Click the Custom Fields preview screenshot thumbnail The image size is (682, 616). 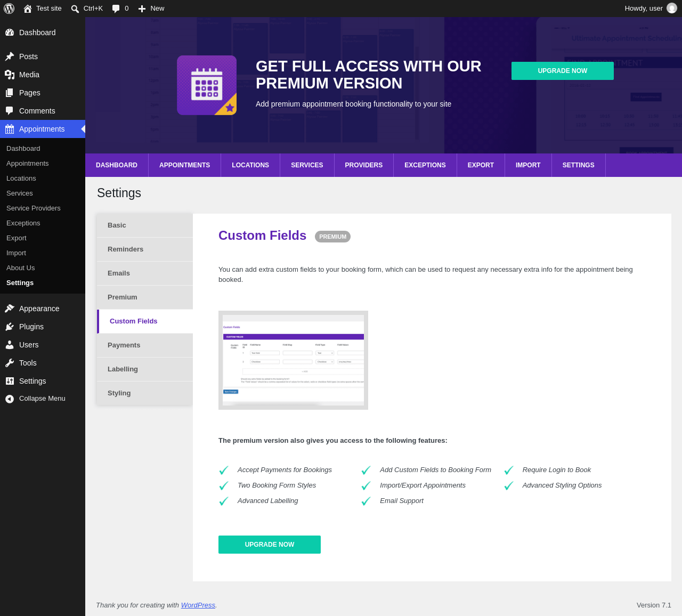point(293,360)
